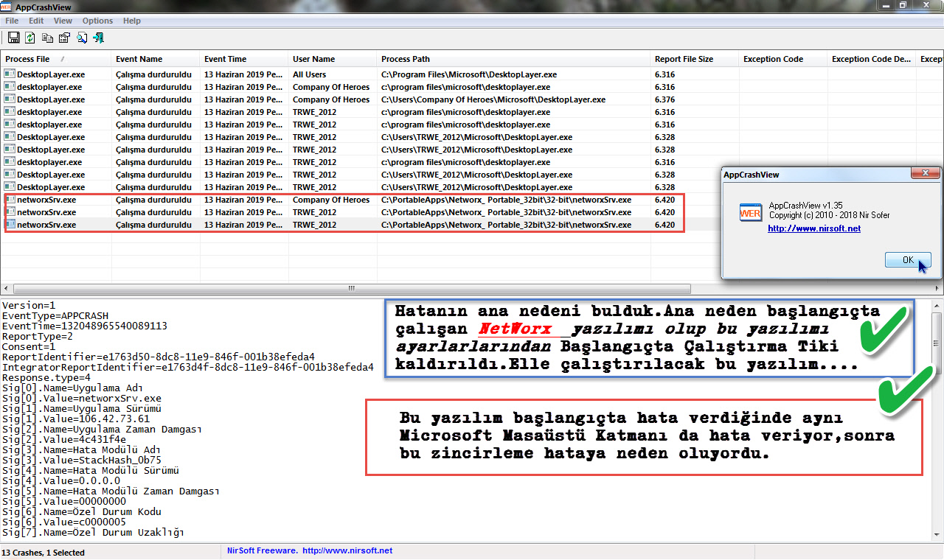Click the WER icon in the About dialog

pyautogui.click(x=750, y=213)
